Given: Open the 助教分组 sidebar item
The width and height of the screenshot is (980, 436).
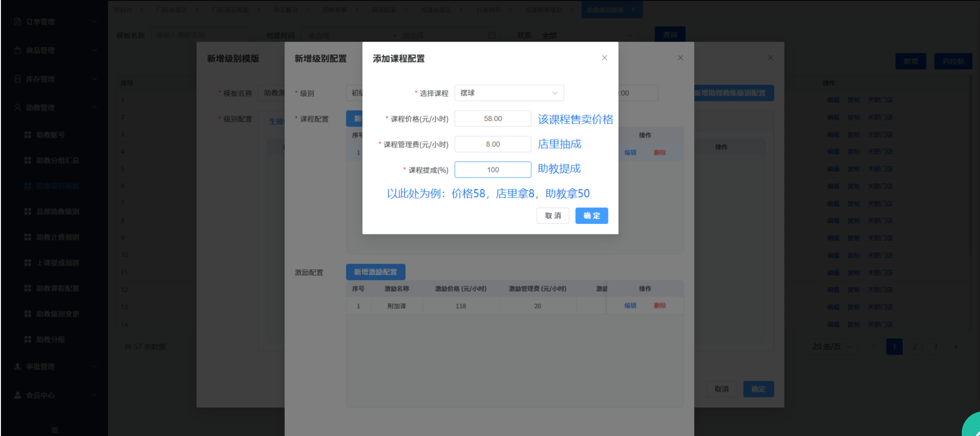Looking at the screenshot, I should [x=50, y=340].
